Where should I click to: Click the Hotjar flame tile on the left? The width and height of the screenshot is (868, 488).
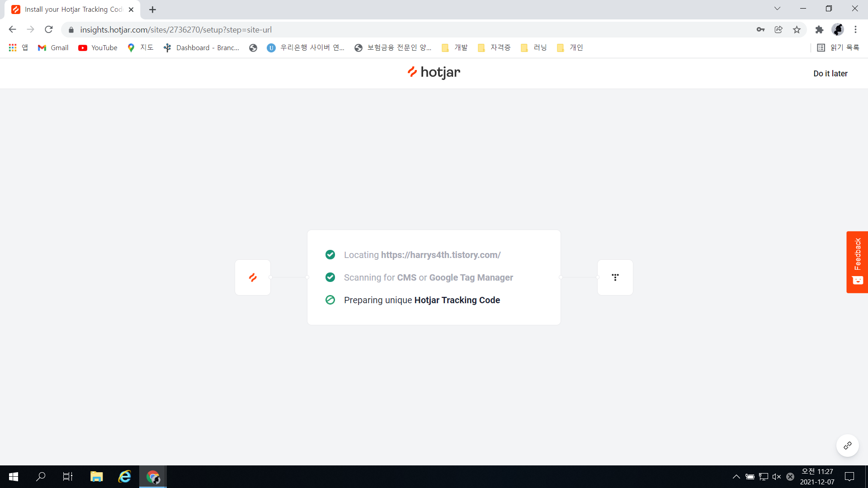pyautogui.click(x=253, y=277)
